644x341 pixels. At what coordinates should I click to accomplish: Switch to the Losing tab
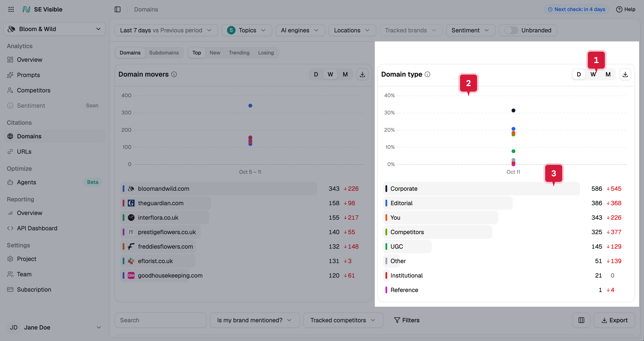click(266, 53)
